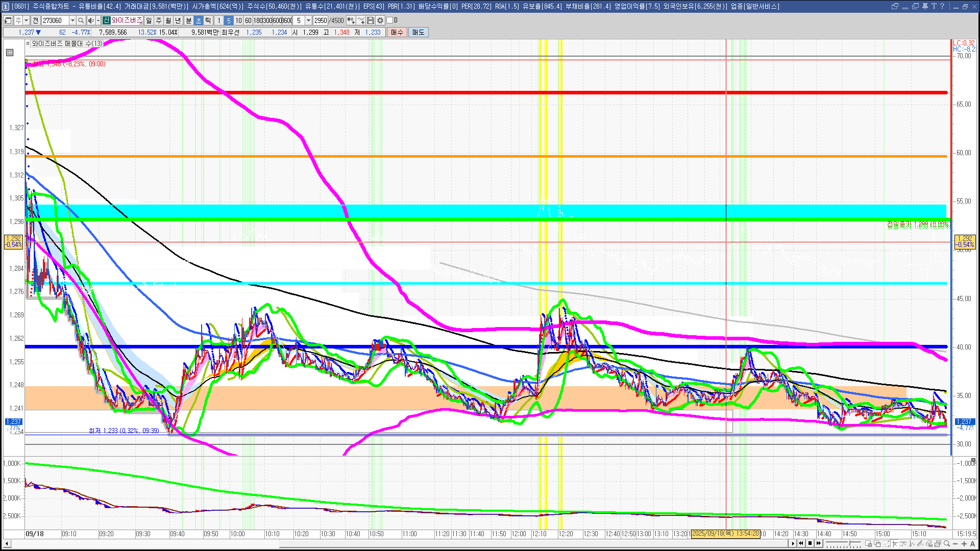980x551 pixels.
Task: Select the 분 (minute) period toggle
Action: click(188, 20)
